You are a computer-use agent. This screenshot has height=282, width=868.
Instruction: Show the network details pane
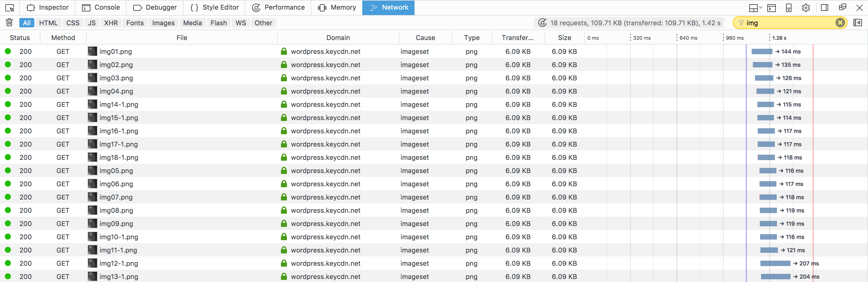[857, 23]
